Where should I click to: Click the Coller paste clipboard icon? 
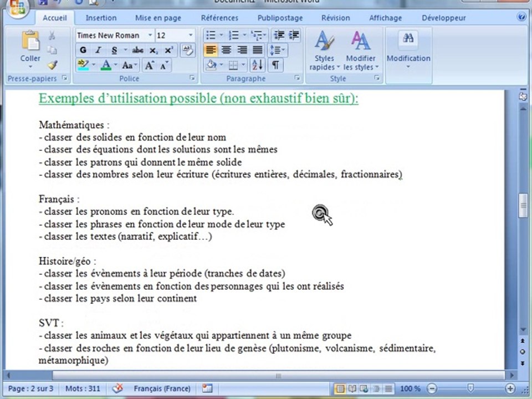click(x=30, y=40)
